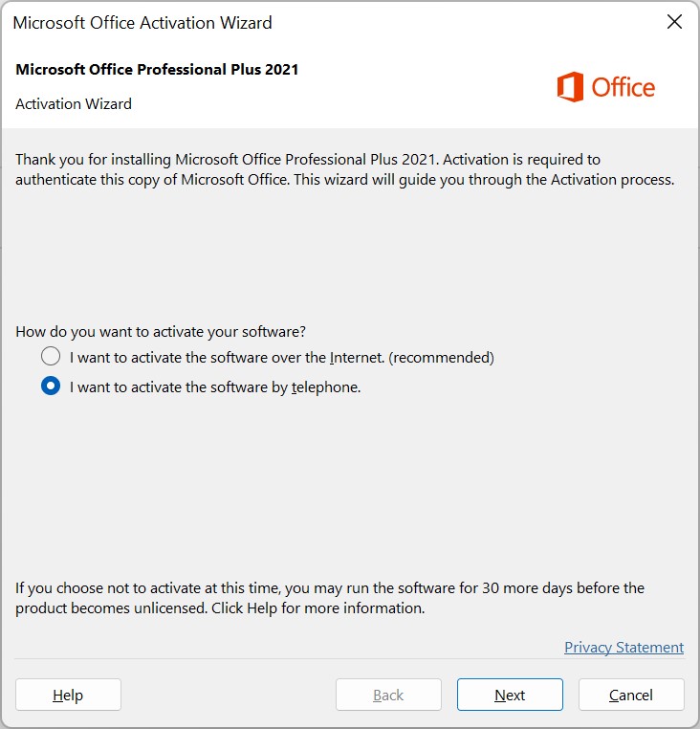Click the Office wordmark text beside the logo
Screen dimensions: 700x729
click(x=623, y=87)
